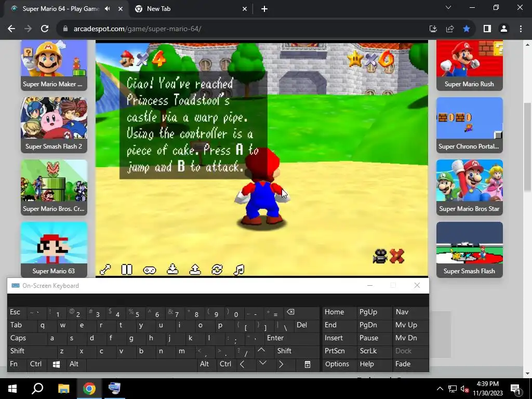Toggle fullscreen with the expand arrows icon

click(105, 270)
